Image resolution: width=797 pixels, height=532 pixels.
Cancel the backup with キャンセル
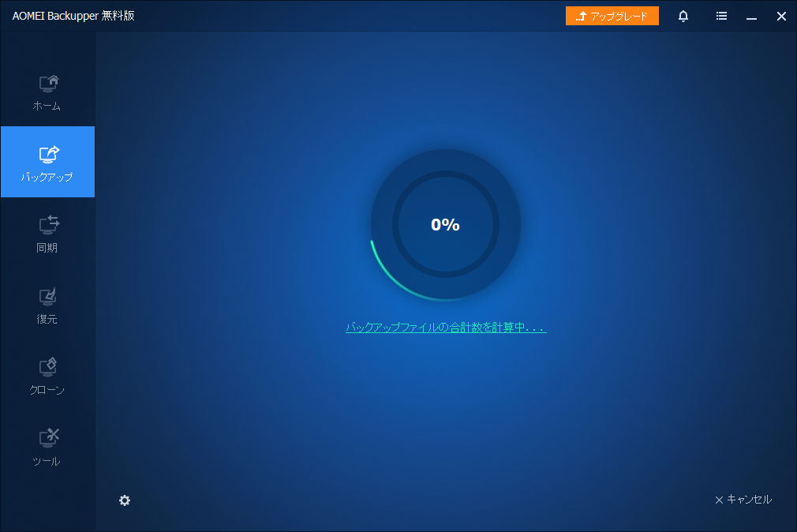[743, 500]
